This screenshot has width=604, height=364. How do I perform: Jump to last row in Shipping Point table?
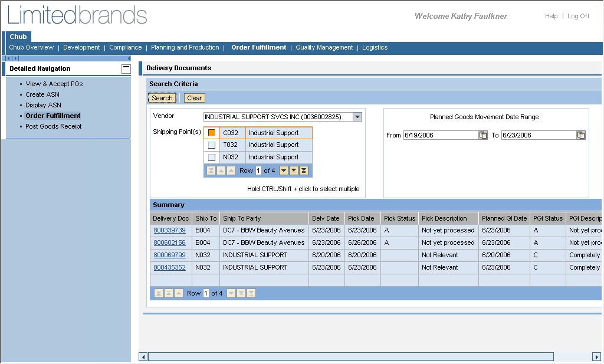304,170
